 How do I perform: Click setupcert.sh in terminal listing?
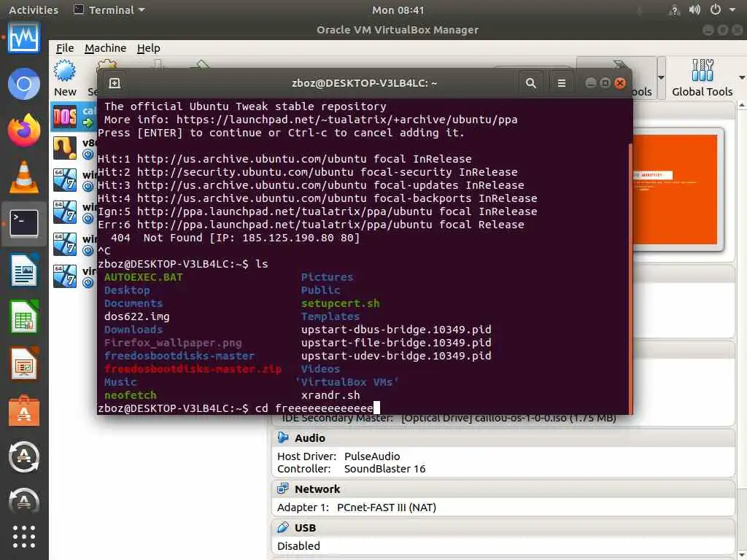click(x=340, y=303)
